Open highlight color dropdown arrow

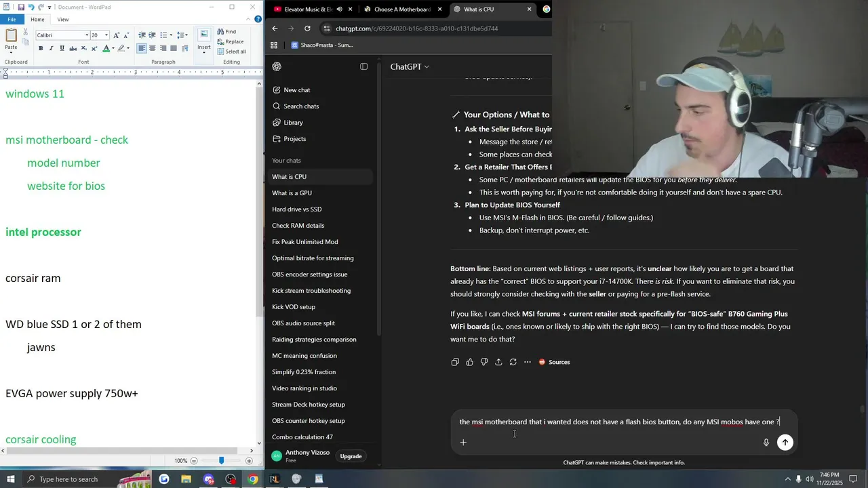pyautogui.click(x=129, y=48)
